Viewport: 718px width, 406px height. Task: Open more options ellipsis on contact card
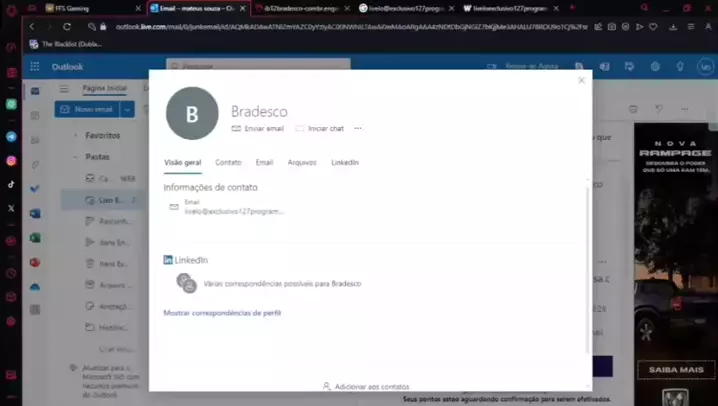click(357, 129)
